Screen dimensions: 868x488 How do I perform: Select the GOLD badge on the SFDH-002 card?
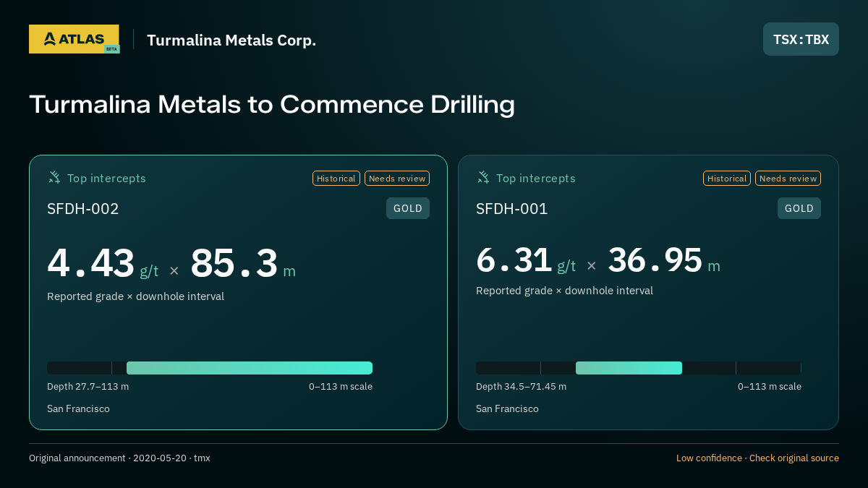click(408, 208)
